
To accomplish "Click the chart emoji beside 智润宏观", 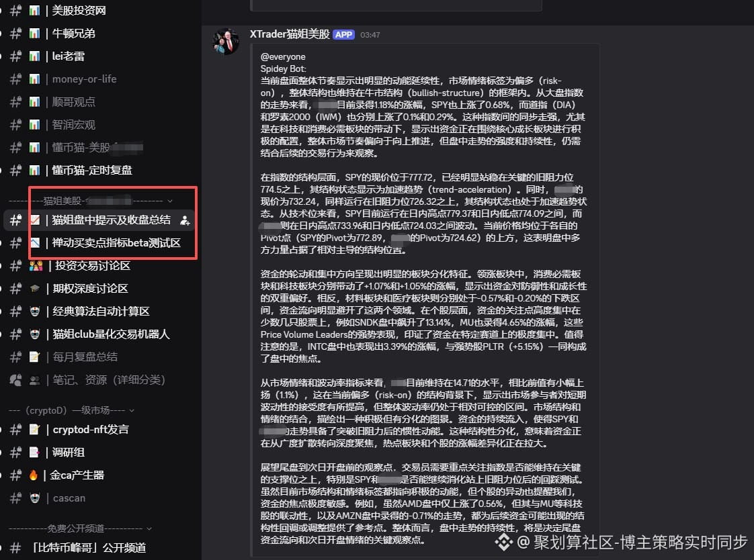I will 34,124.
